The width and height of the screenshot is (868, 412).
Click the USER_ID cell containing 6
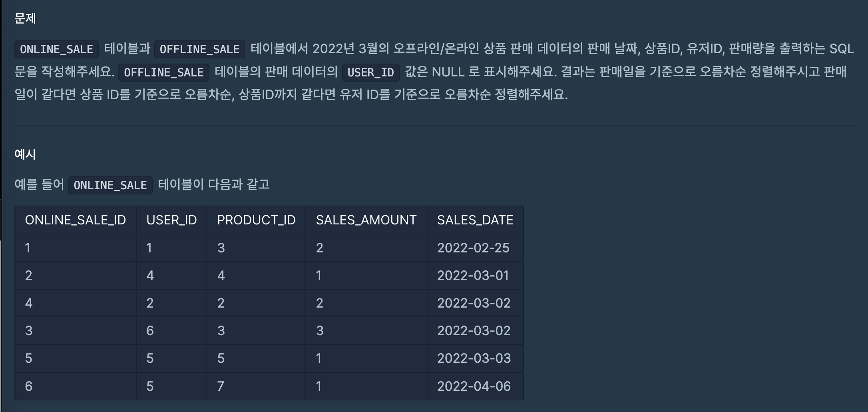click(x=150, y=331)
